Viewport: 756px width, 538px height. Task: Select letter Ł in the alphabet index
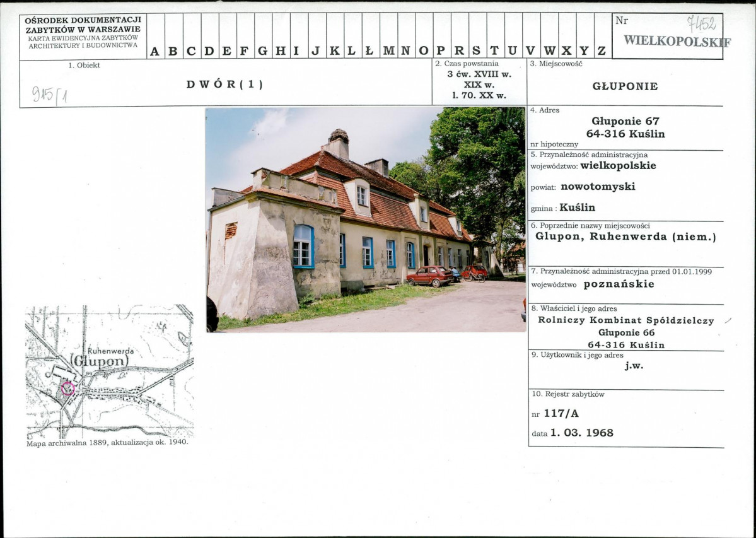369,51
